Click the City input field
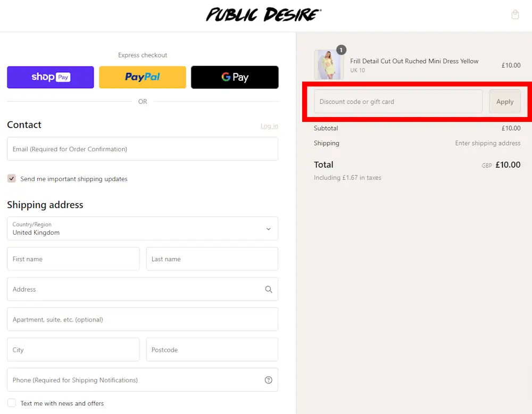The height and width of the screenshot is (414, 532). pos(73,350)
